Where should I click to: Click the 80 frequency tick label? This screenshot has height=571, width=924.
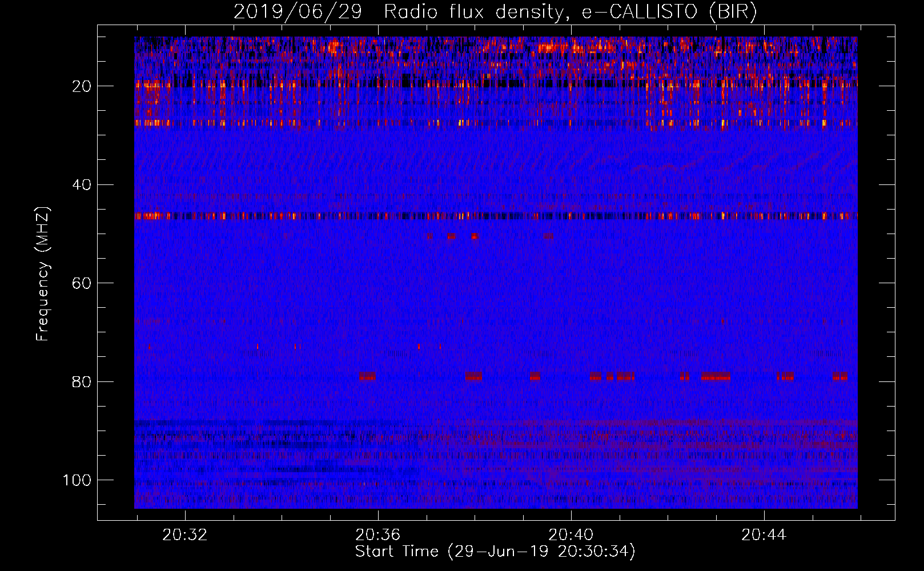coord(82,381)
